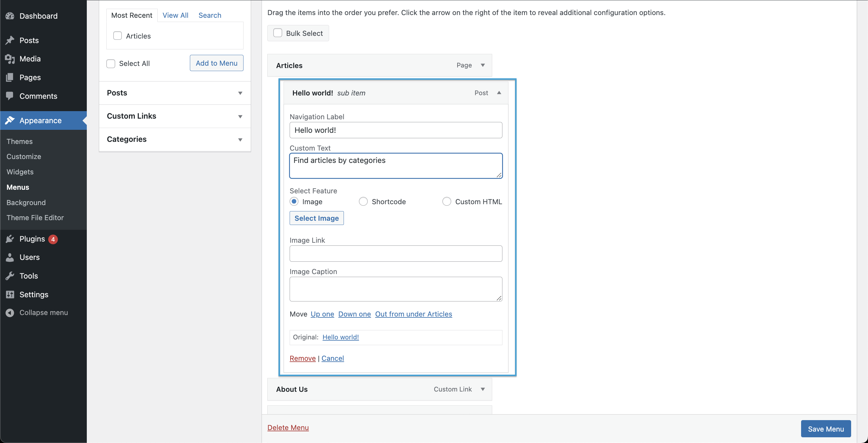
Task: Click the Delete Menu link
Action: pos(288,428)
